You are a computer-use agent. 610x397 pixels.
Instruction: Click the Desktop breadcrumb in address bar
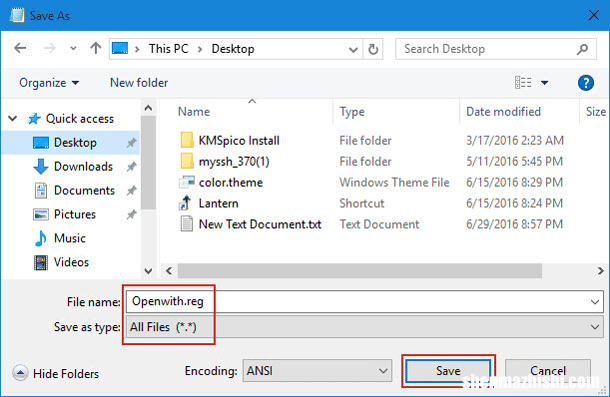click(x=233, y=49)
